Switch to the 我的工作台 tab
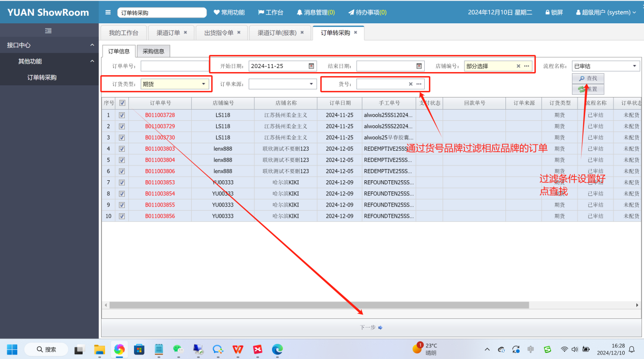This screenshot has width=644, height=359. point(123,32)
